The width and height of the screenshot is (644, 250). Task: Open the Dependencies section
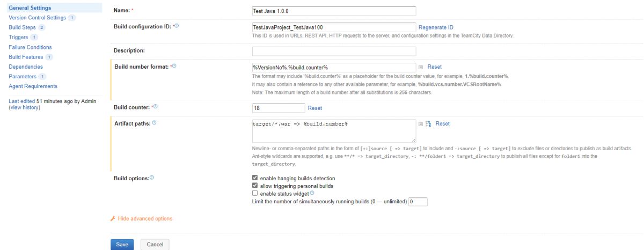click(26, 67)
